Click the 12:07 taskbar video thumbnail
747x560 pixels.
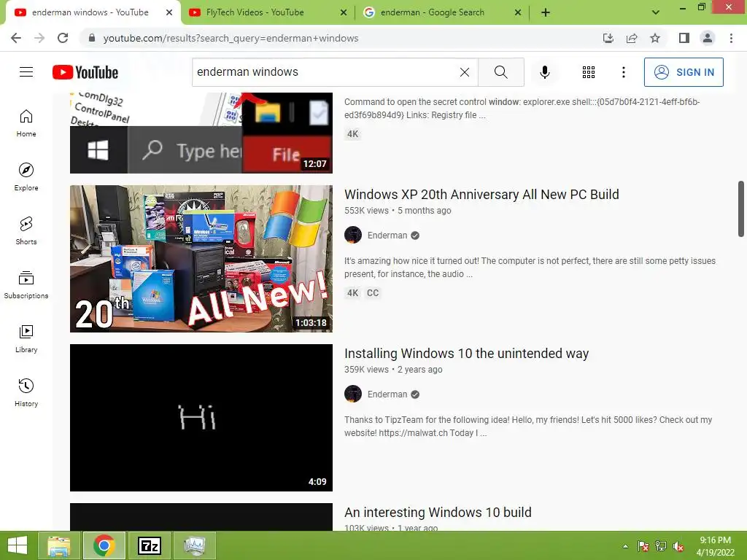coord(201,133)
